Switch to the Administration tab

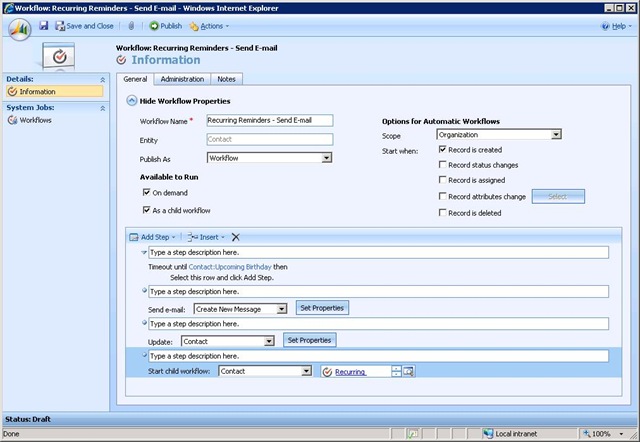[x=182, y=79]
